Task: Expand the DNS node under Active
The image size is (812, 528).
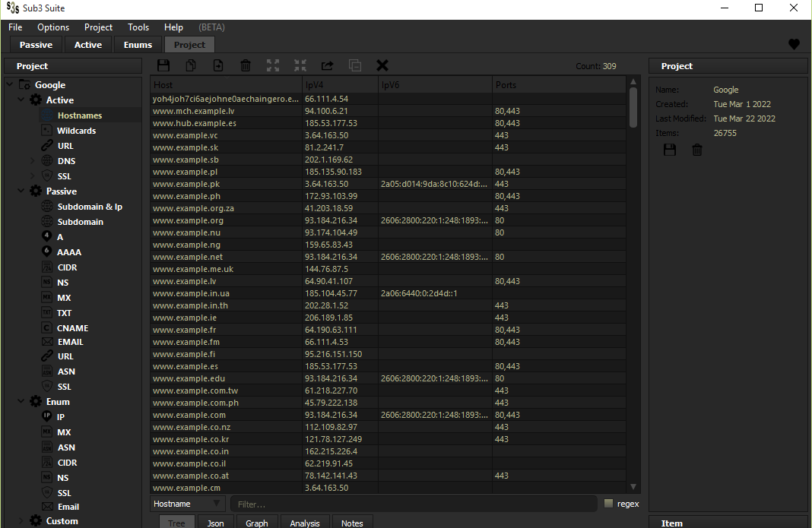Action: point(32,161)
